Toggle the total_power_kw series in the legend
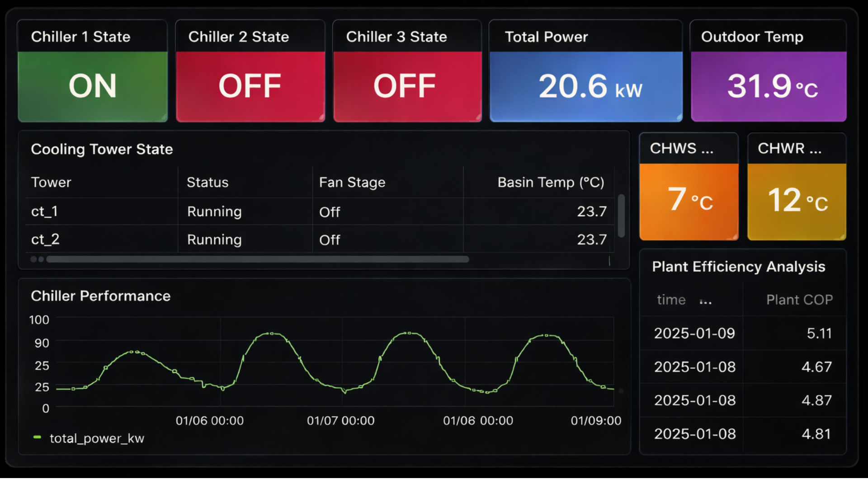This screenshot has height=488, width=868. click(96, 438)
